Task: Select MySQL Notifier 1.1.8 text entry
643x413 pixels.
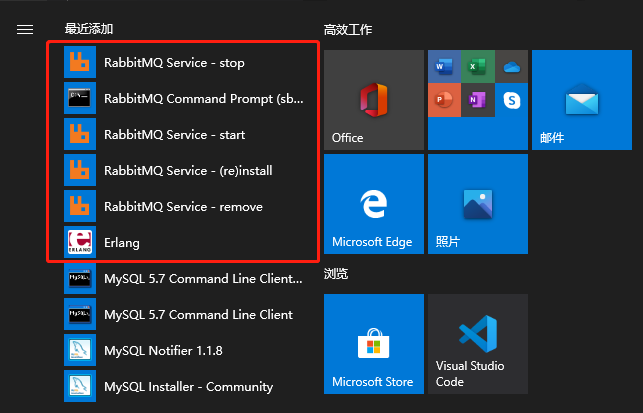Action: [x=163, y=351]
